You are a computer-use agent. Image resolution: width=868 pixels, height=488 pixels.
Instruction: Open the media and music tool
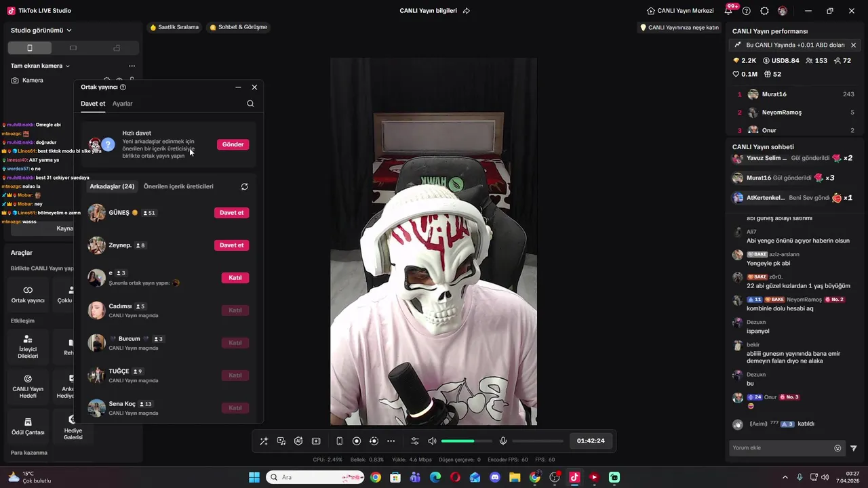coord(281,441)
